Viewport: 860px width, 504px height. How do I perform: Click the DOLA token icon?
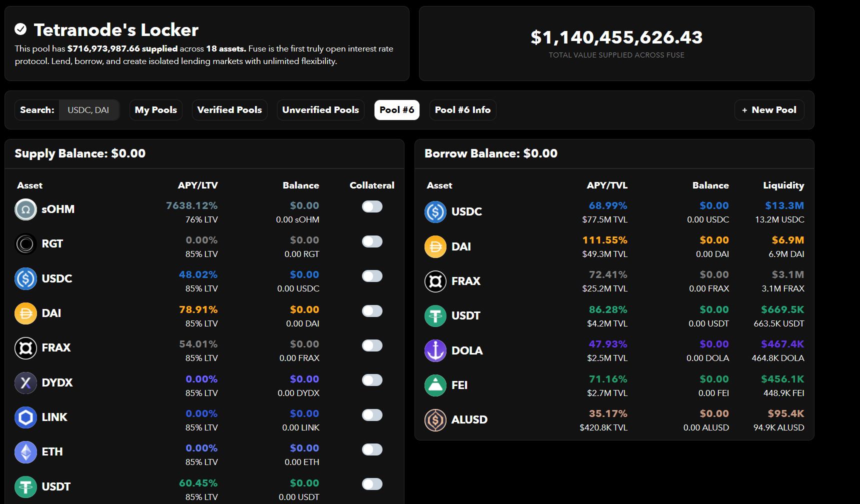(435, 350)
